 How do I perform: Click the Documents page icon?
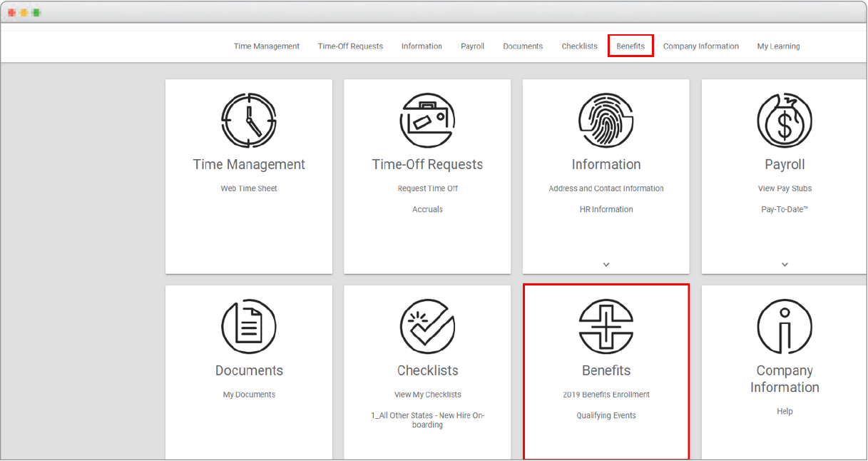click(x=248, y=327)
